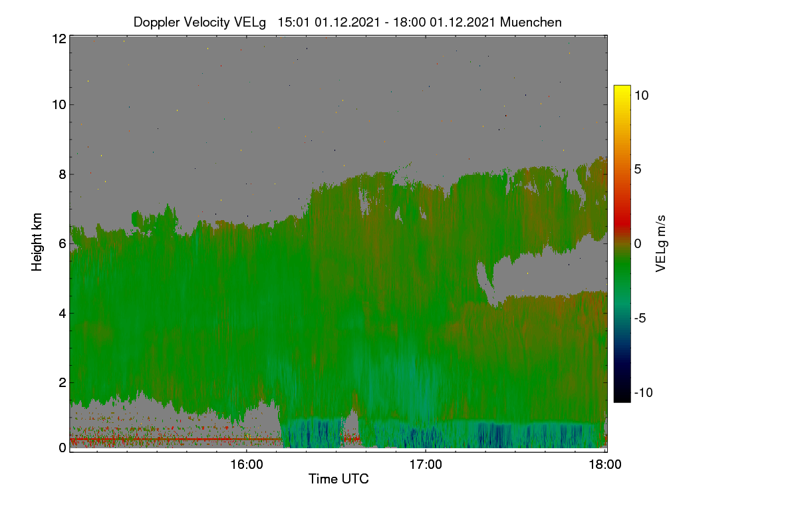Click the yellow top of the colorbar

622,90
